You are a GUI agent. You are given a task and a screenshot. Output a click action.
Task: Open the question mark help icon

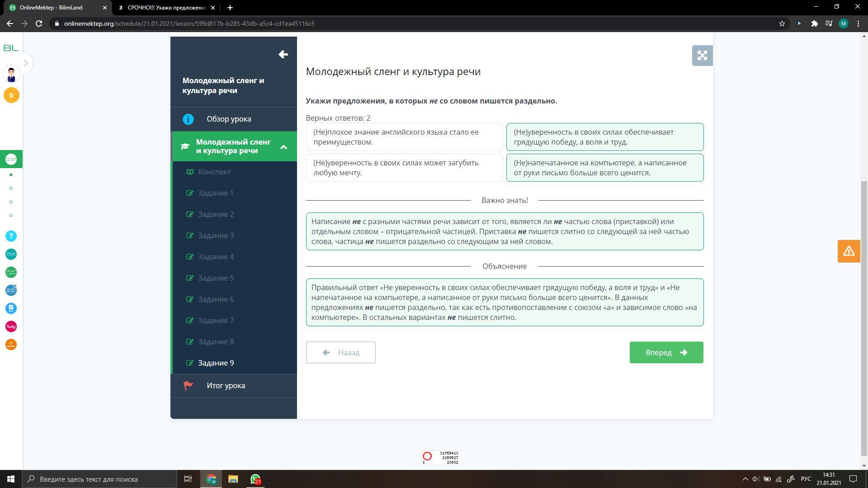11,236
